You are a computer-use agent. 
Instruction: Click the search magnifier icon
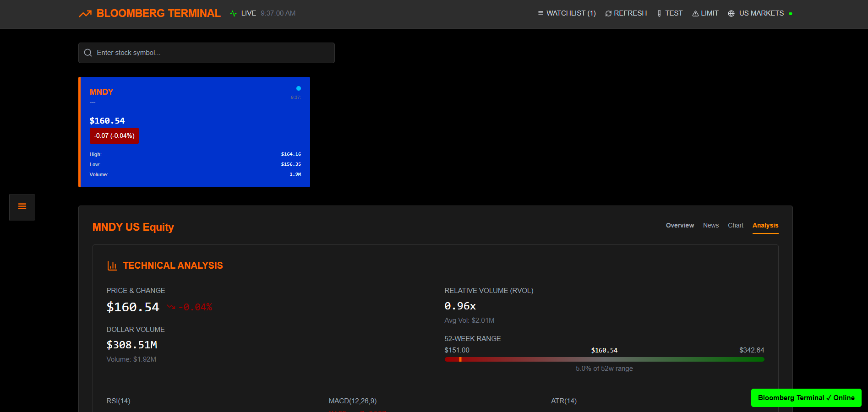(88, 53)
